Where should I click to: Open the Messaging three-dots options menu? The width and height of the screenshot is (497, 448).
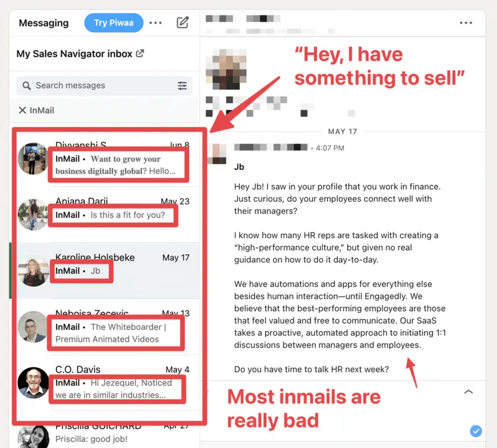(155, 23)
